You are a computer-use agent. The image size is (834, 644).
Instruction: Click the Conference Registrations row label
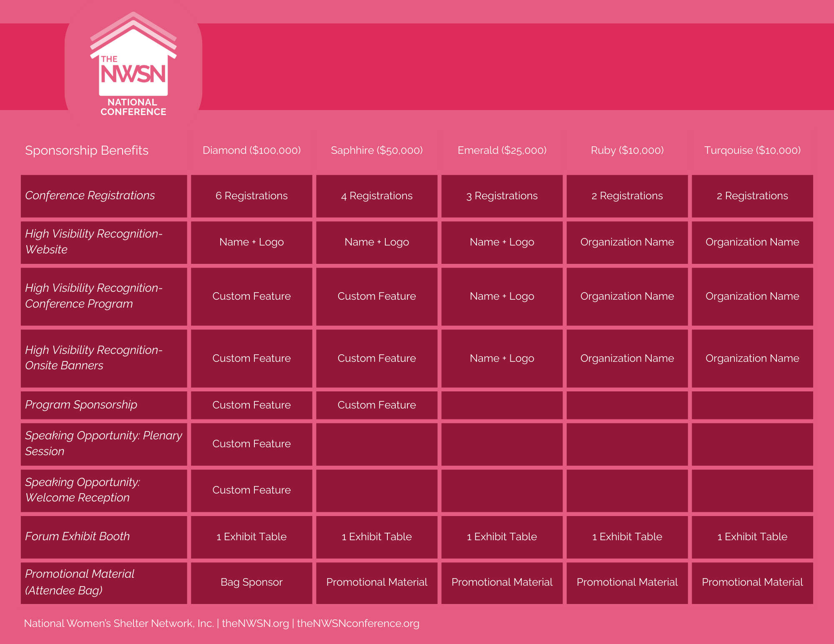point(90,195)
